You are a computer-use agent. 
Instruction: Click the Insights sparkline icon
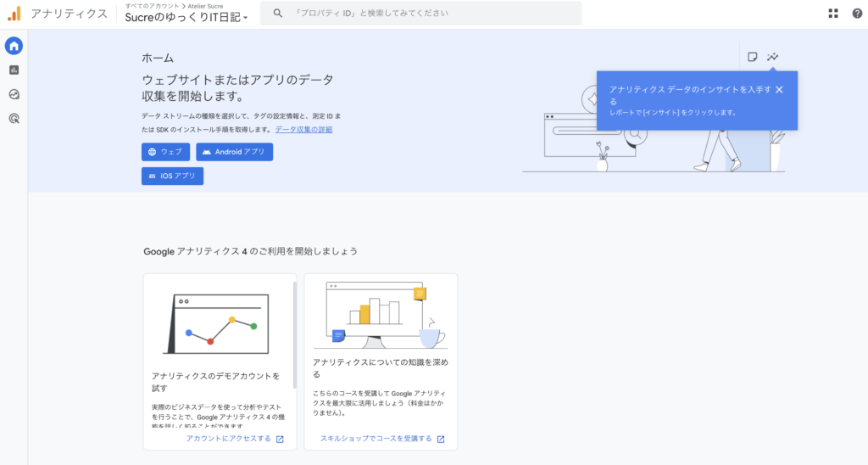click(772, 57)
